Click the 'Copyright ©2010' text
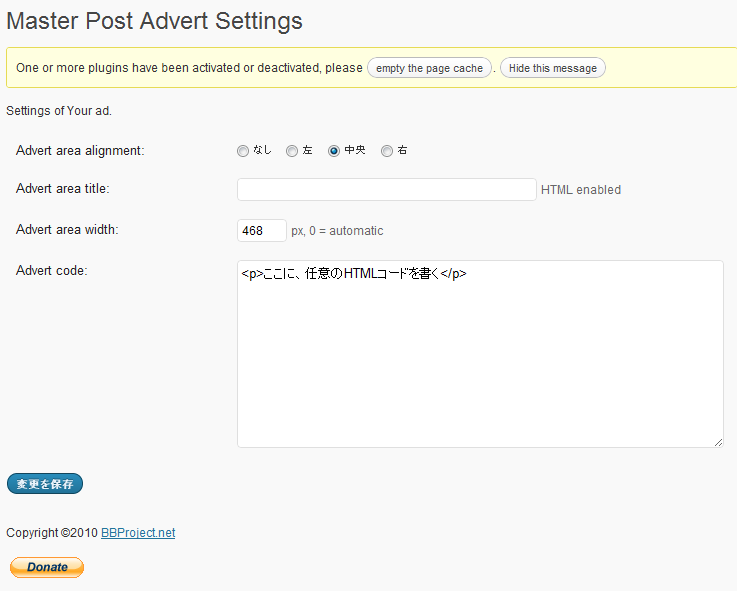The image size is (737, 591). point(52,533)
